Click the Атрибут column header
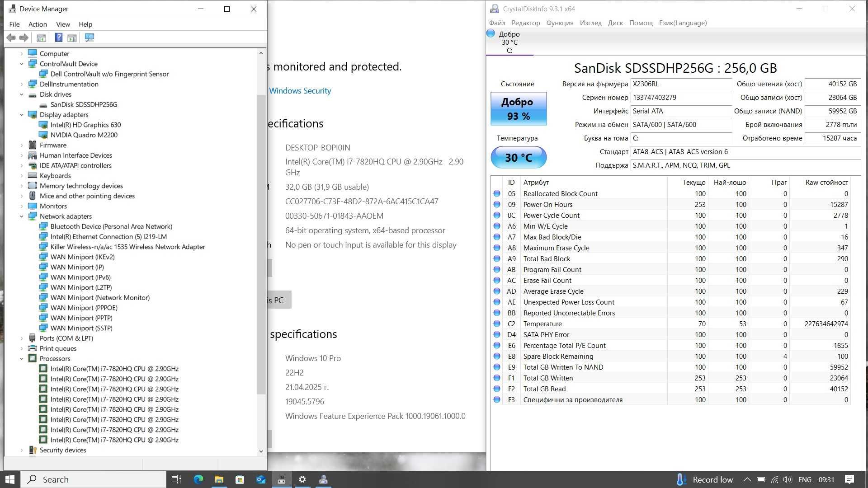 click(536, 183)
